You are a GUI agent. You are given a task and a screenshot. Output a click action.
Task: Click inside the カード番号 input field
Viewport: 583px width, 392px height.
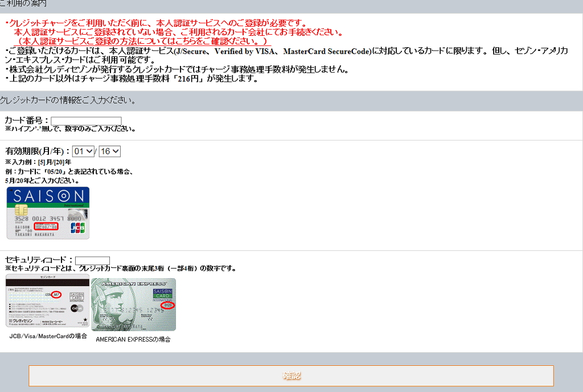85,121
